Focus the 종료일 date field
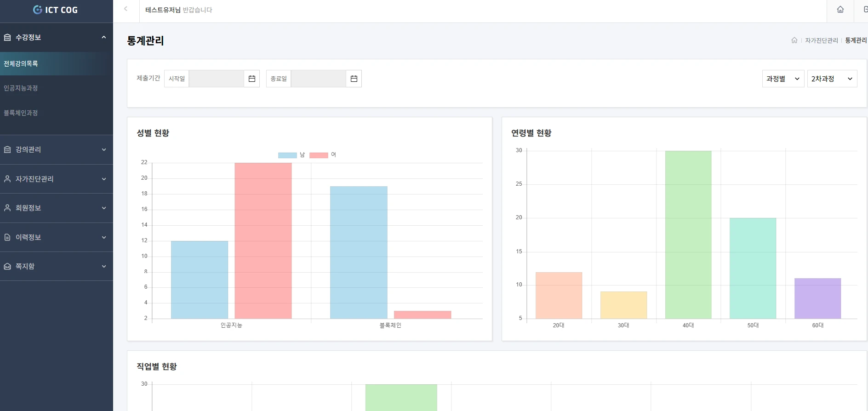868x411 pixels. click(x=319, y=79)
